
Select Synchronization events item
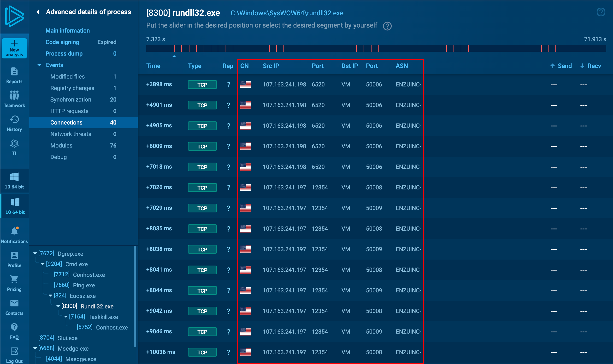point(71,100)
